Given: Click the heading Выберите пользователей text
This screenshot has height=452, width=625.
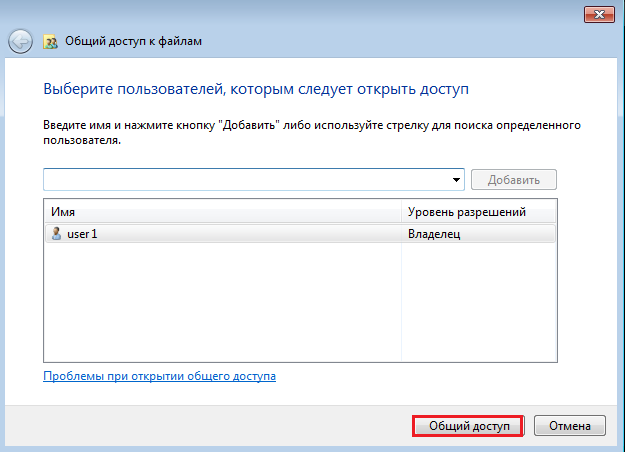Looking at the screenshot, I should (257, 90).
